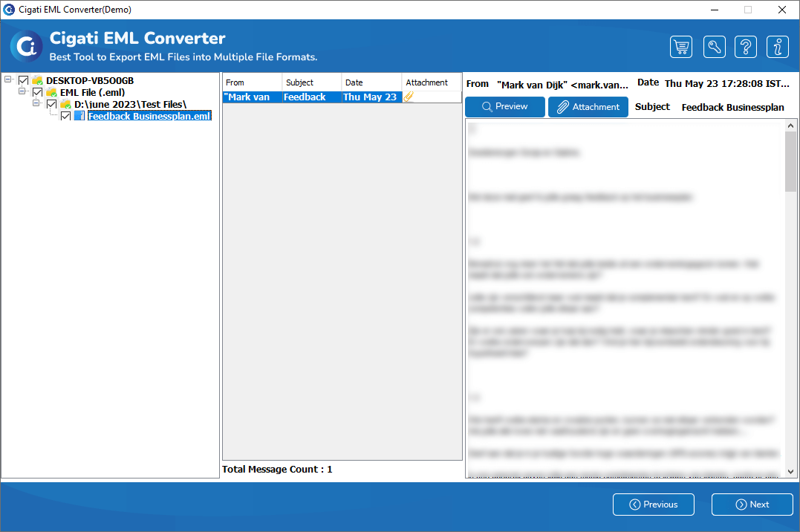800x532 pixels.
Task: Click the key activation icon
Action: [x=715, y=47]
